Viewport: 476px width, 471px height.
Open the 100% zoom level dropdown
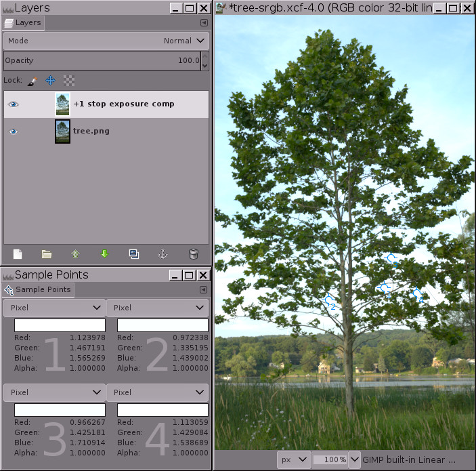click(353, 459)
